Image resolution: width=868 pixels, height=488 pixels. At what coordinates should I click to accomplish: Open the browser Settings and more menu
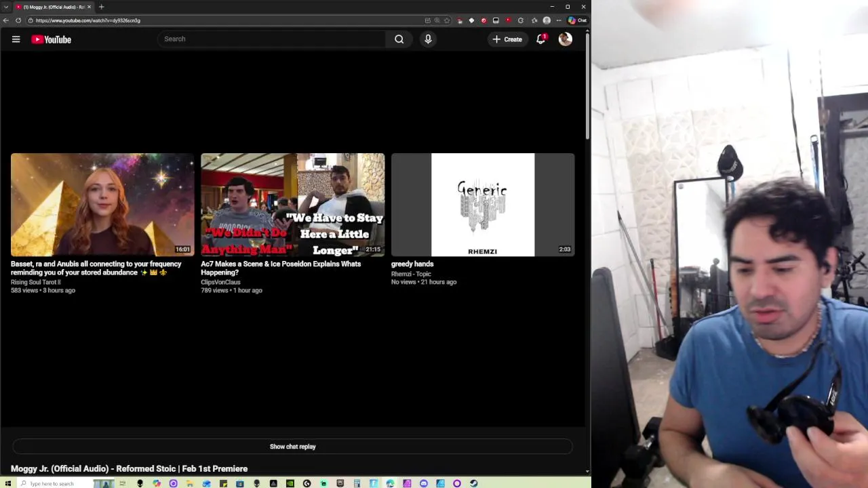tap(559, 20)
